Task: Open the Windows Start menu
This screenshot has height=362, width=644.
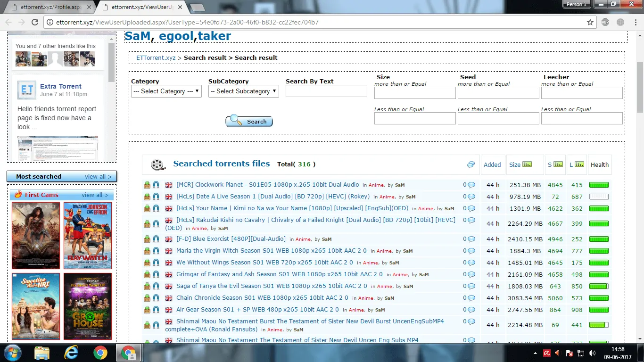Action: (x=13, y=353)
